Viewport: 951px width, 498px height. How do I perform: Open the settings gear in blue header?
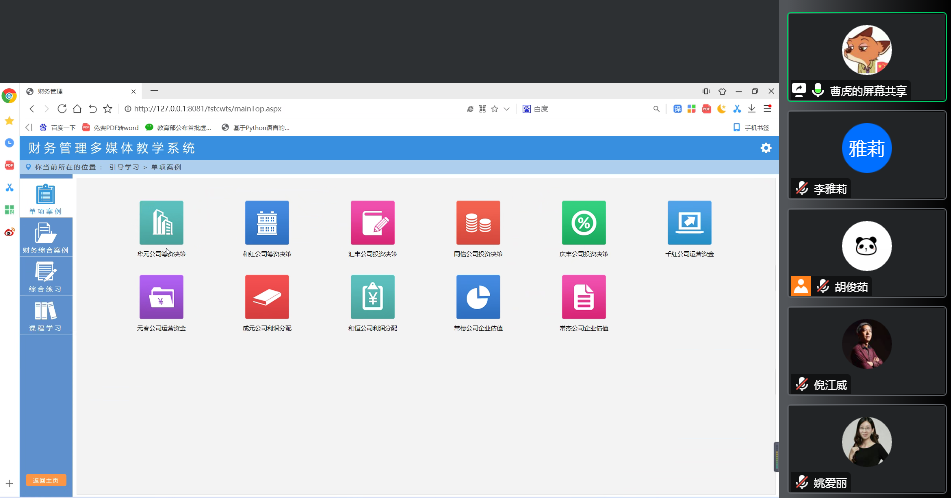pos(766,148)
